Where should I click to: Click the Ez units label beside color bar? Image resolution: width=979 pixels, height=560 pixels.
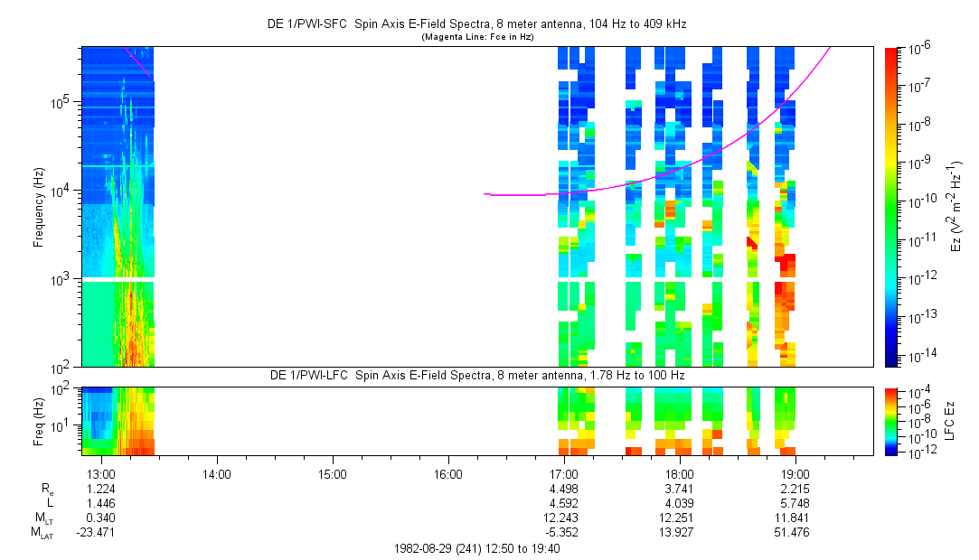click(x=956, y=207)
